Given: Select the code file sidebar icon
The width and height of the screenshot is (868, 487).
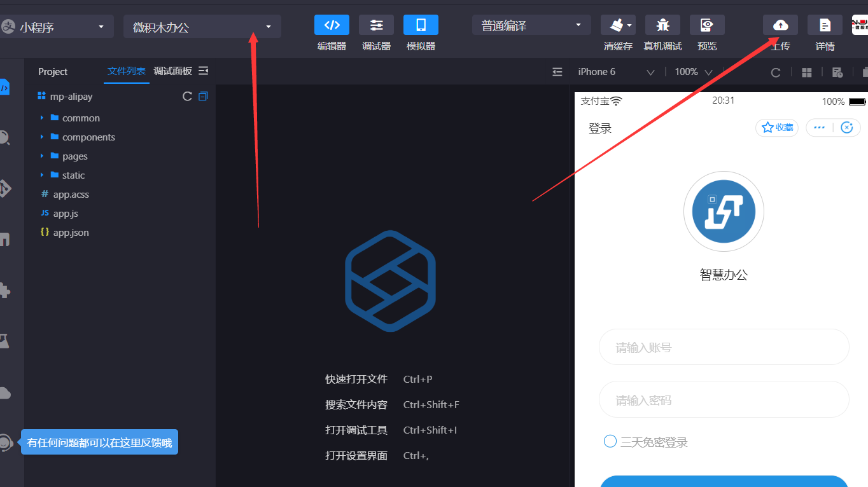Looking at the screenshot, I should click(4, 87).
